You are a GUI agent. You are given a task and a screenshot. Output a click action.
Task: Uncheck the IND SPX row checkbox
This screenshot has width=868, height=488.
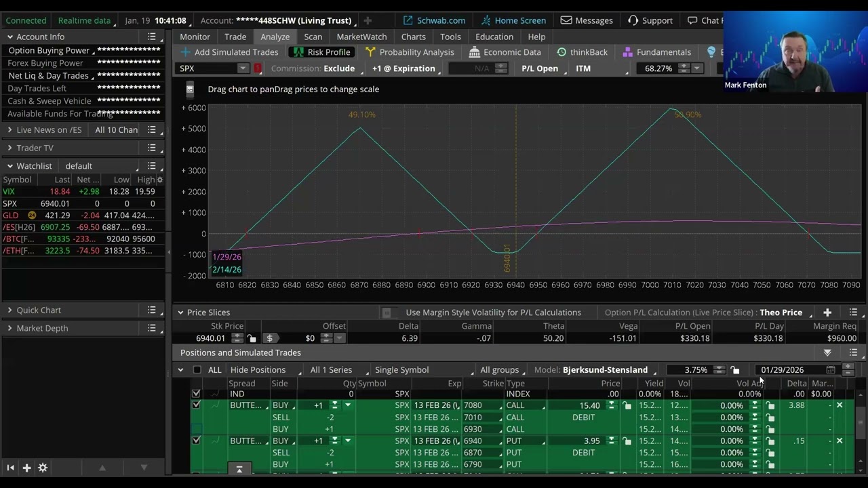[x=196, y=394]
